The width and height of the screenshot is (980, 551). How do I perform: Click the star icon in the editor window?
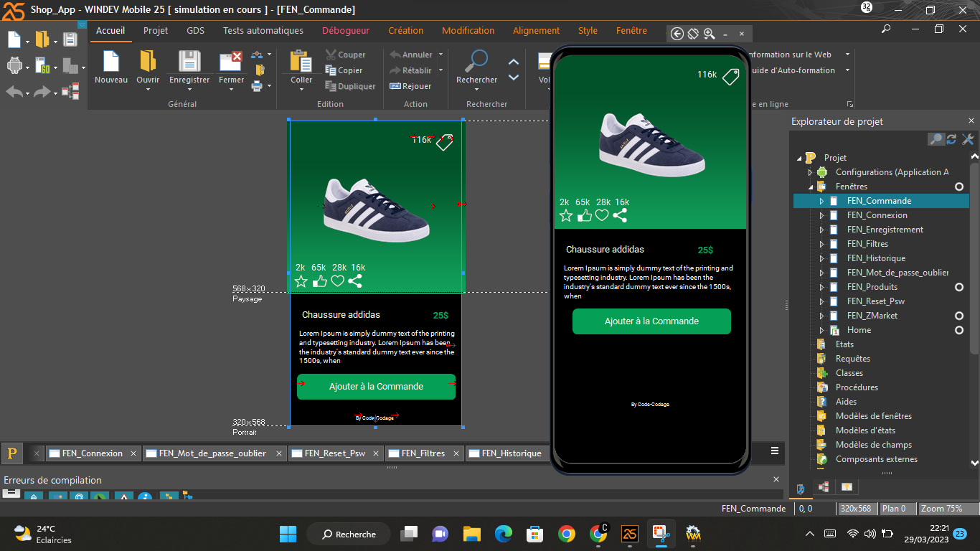click(x=301, y=281)
